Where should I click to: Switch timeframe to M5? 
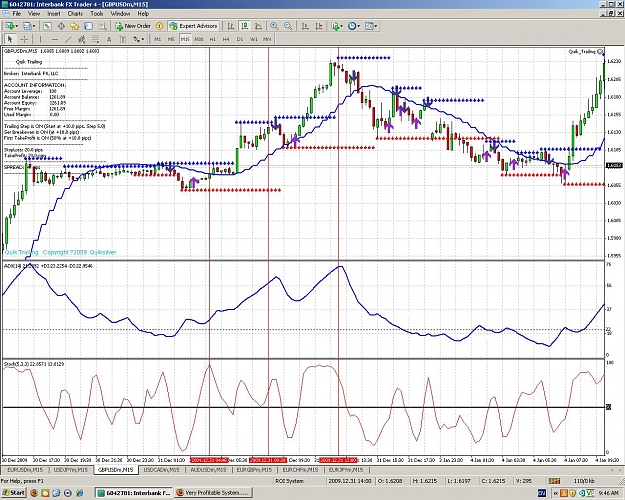point(171,39)
